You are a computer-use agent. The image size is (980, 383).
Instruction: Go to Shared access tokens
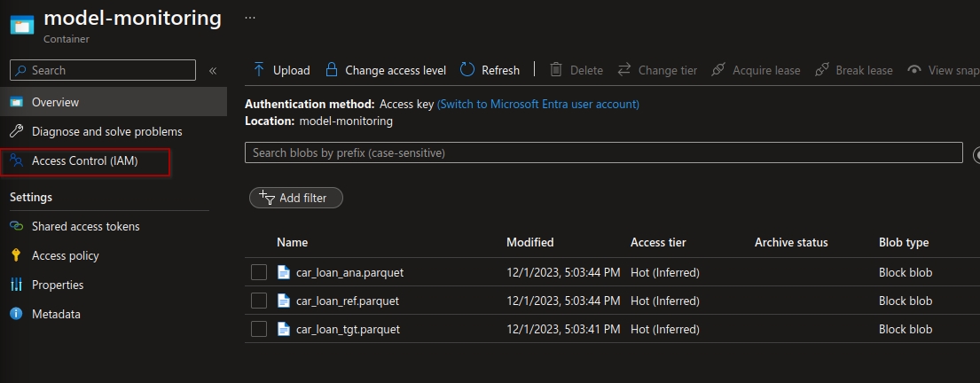(x=85, y=226)
